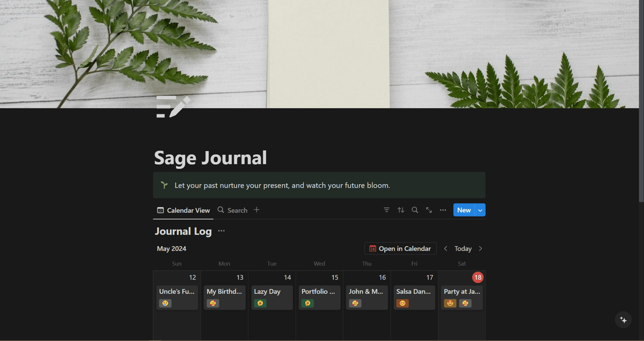The width and height of the screenshot is (644, 341).
Task: Click date number 12 in the calendar
Action: tap(192, 278)
